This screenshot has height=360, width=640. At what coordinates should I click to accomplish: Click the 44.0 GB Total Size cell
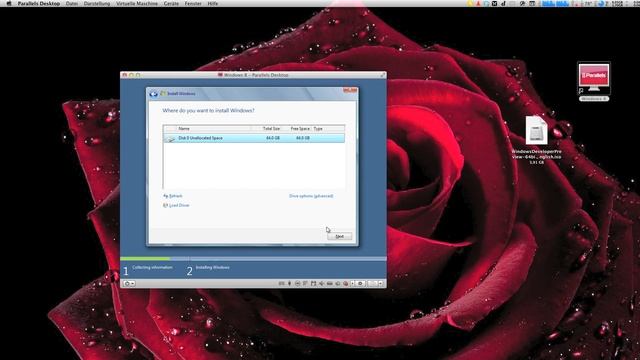273,138
